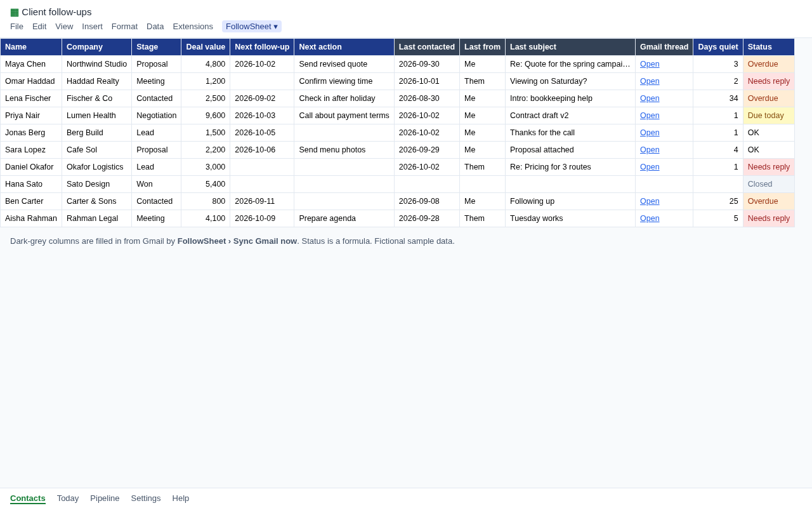Expand the FollowSheet dropdown menu

coord(252,27)
